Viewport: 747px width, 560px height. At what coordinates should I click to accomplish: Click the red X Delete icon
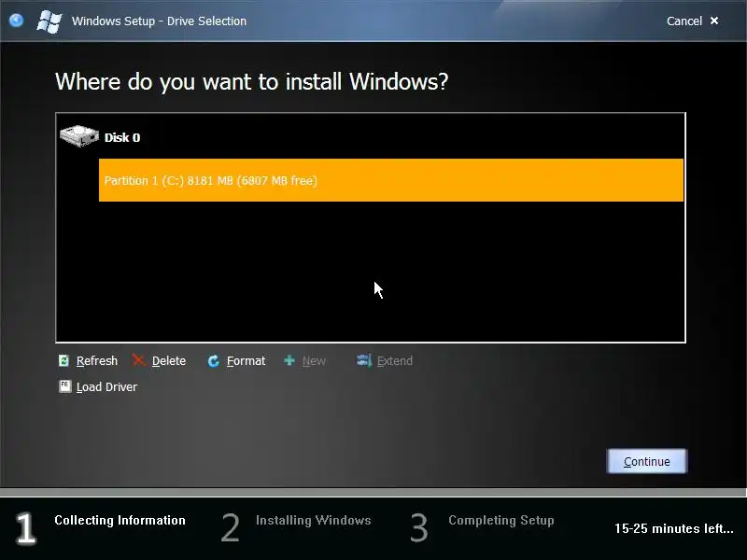coord(138,360)
